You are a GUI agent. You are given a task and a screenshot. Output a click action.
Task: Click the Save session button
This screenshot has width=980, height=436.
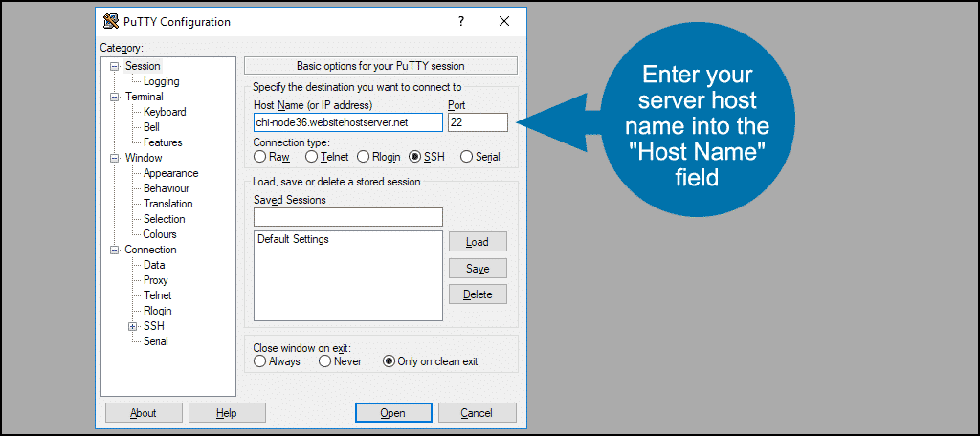point(478,269)
